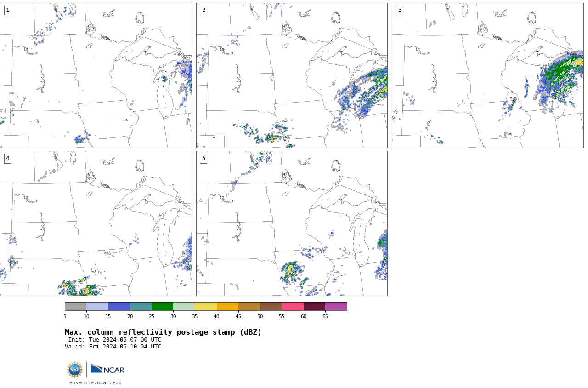The width and height of the screenshot is (588, 388).
Task: Click the Max. column reflectivity title
Action: 163,332
